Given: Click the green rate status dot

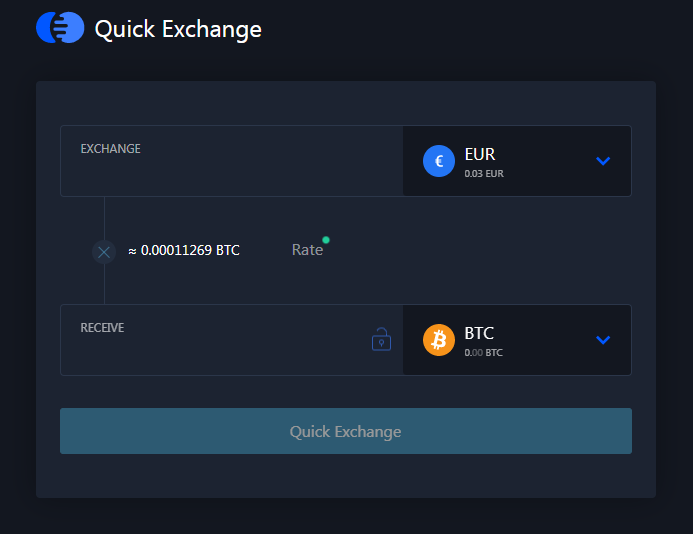Looking at the screenshot, I should [326, 240].
